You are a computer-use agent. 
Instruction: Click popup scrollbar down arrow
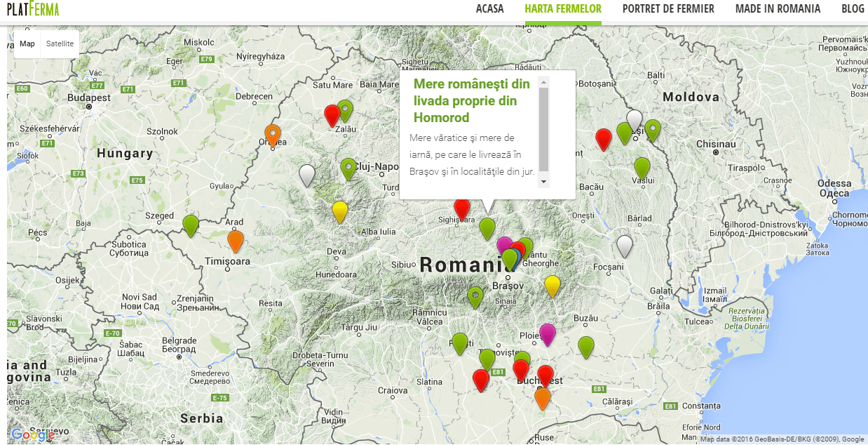[543, 181]
